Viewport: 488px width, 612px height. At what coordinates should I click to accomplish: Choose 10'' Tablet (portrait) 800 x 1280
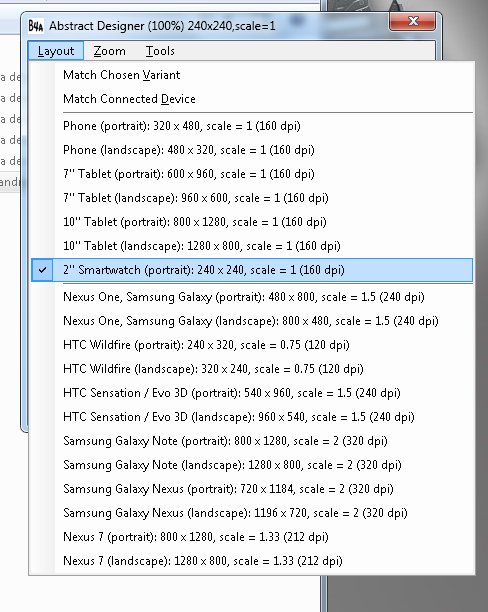click(252, 222)
